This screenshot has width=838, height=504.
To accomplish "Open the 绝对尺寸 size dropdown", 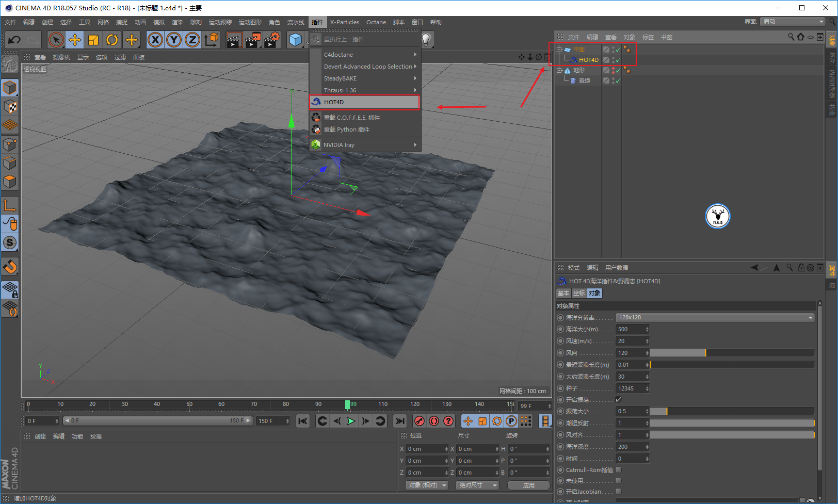I will tap(478, 485).
